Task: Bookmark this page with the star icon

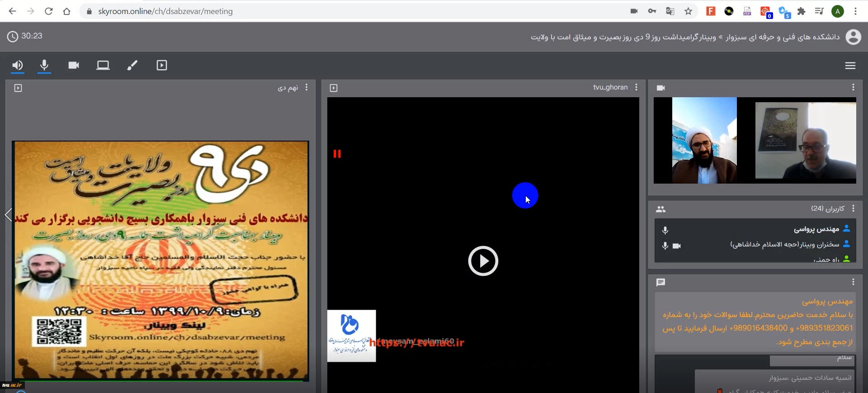Action: coord(688,11)
